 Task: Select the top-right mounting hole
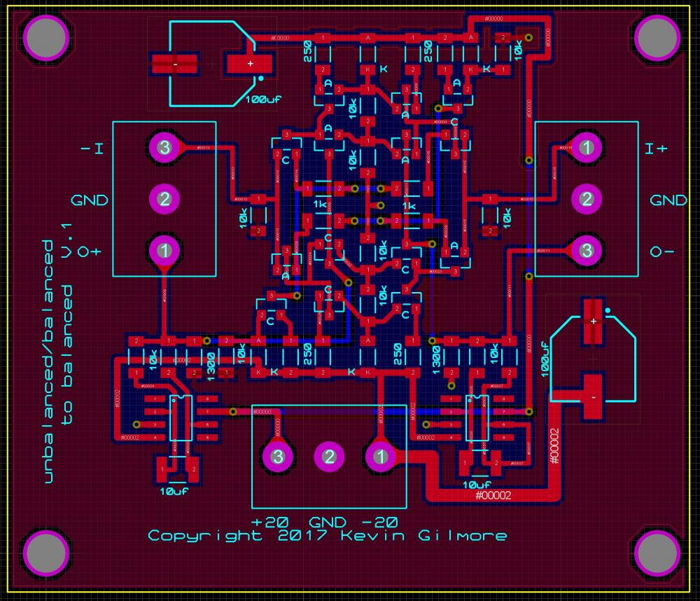click(x=657, y=38)
